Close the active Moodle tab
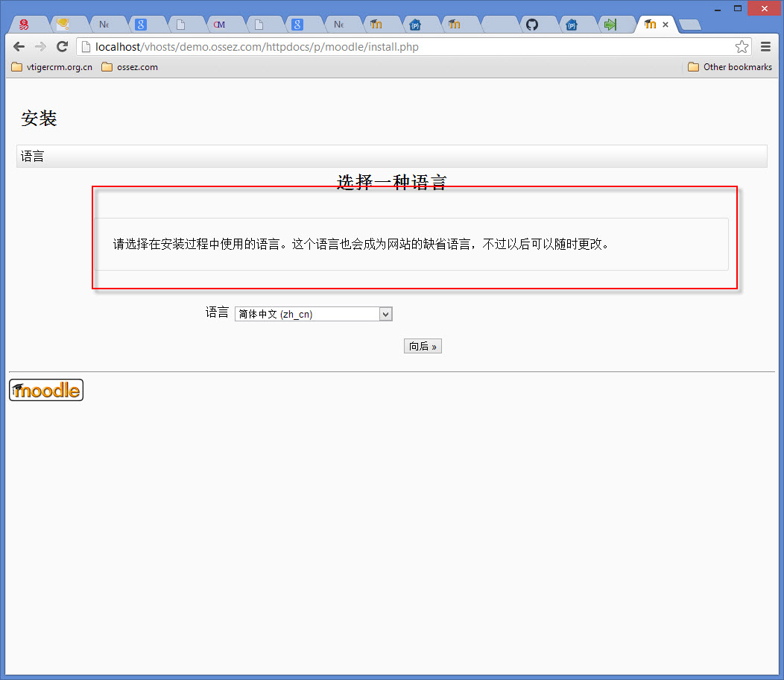This screenshot has height=680, width=784. (666, 25)
